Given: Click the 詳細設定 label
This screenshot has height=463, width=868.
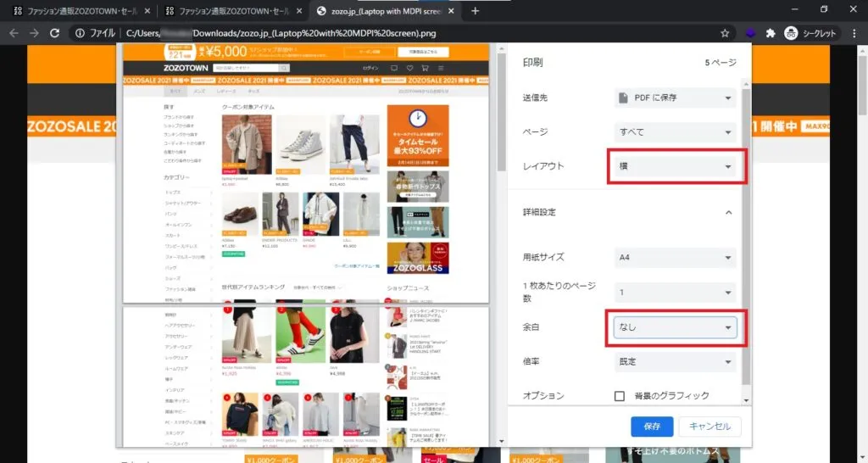Looking at the screenshot, I should tap(539, 212).
